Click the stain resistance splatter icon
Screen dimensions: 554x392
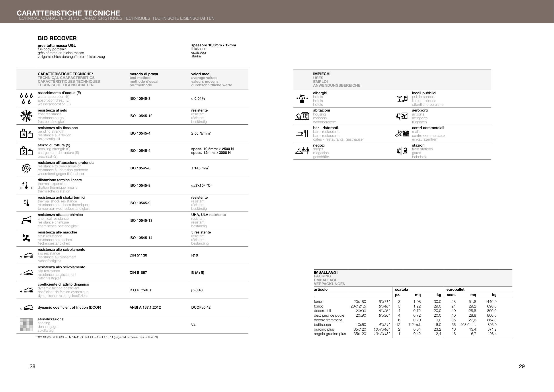26,238
